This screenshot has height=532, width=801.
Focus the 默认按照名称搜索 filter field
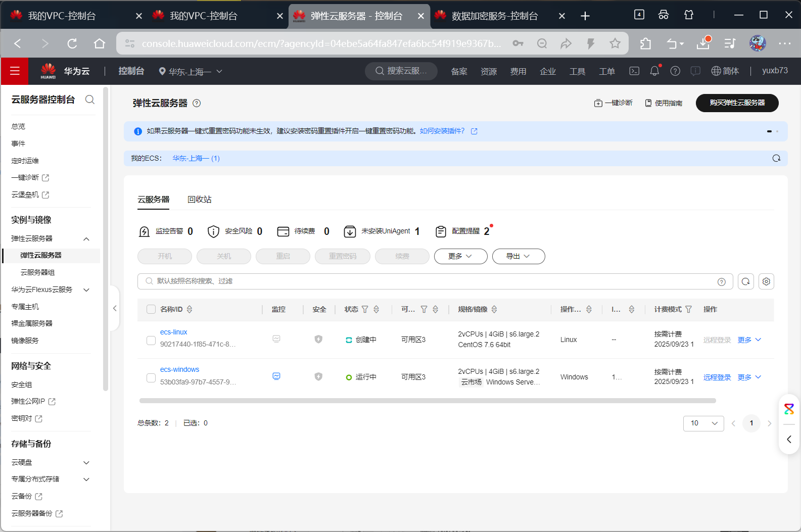435,281
